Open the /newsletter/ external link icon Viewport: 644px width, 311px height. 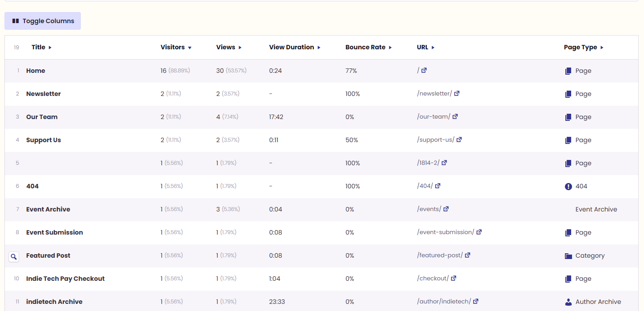[457, 93]
